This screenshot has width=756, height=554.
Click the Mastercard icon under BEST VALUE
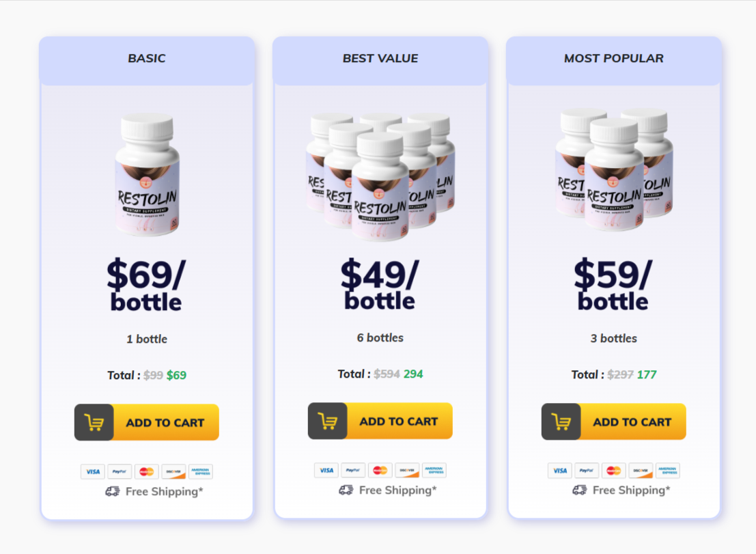tap(380, 470)
